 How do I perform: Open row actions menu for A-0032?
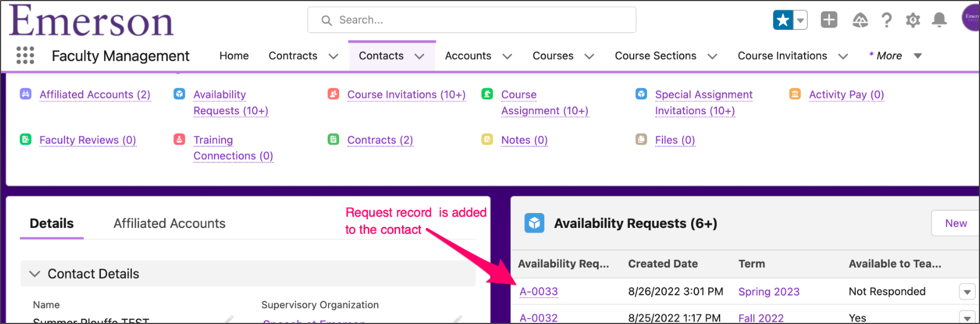[x=967, y=317]
